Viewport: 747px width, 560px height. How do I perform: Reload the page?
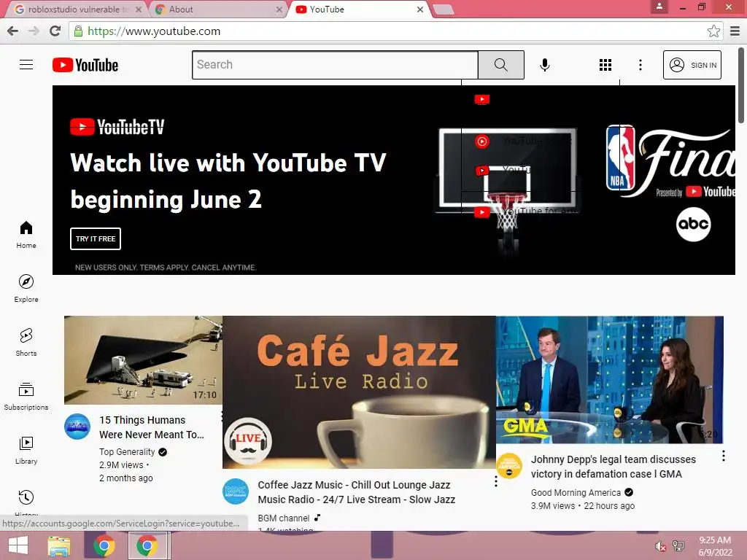[x=55, y=31]
